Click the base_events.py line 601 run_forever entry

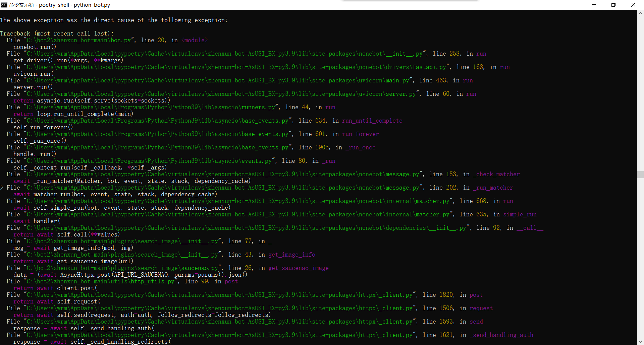pyautogui.click(x=193, y=134)
